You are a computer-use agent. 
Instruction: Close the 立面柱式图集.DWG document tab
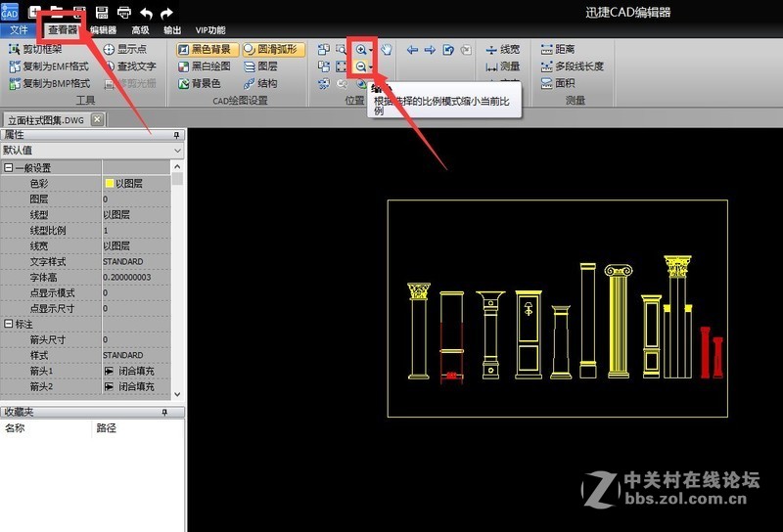(x=97, y=119)
